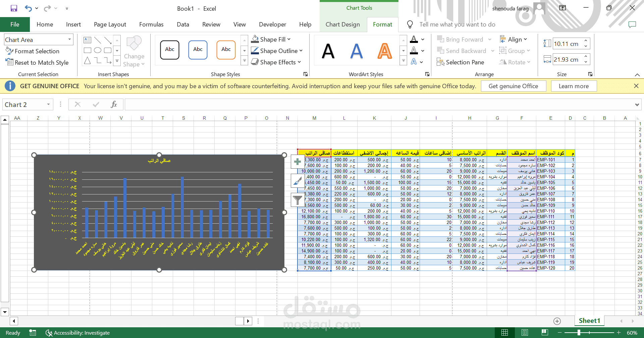Open the Formulas ribbon tab
This screenshot has height=338, width=644.
(x=151, y=24)
